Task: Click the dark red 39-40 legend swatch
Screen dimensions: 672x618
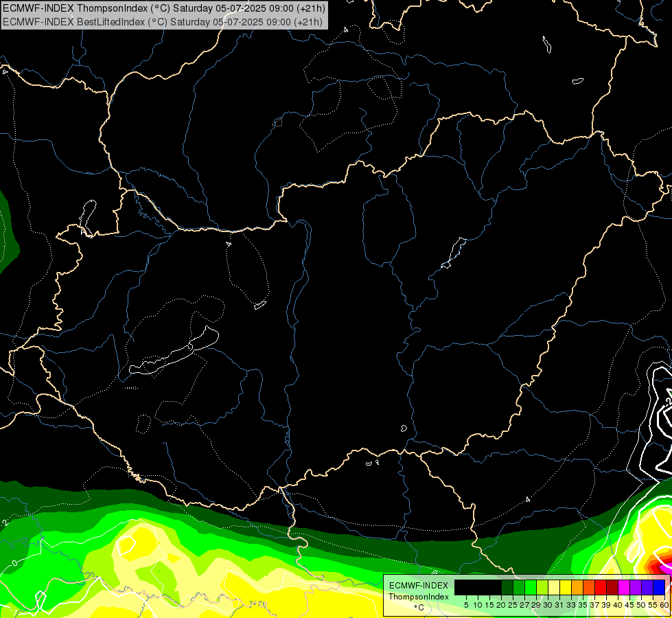Action: click(612, 587)
